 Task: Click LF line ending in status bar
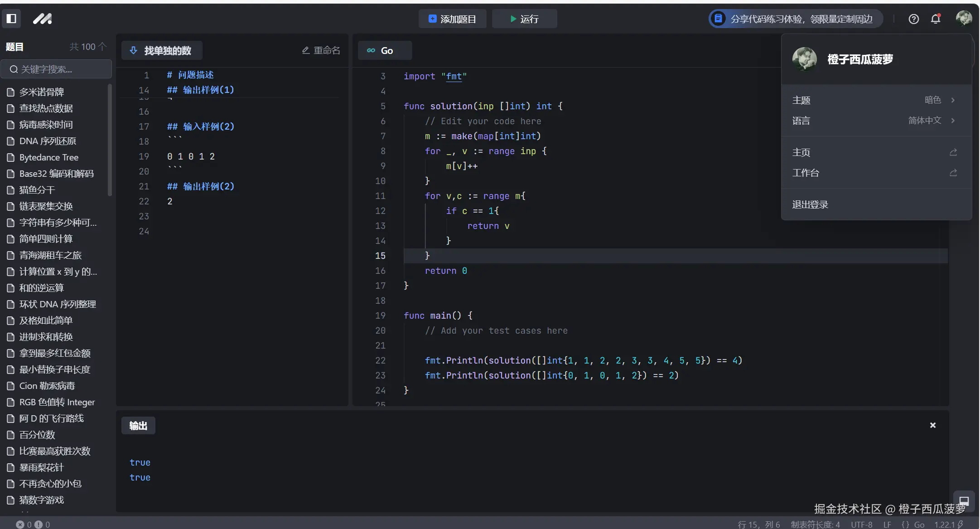(887, 524)
